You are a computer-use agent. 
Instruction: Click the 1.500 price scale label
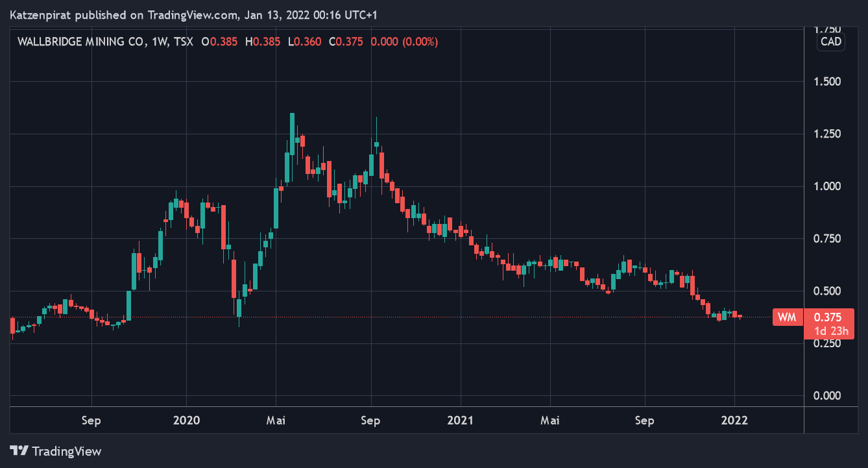pyautogui.click(x=826, y=82)
